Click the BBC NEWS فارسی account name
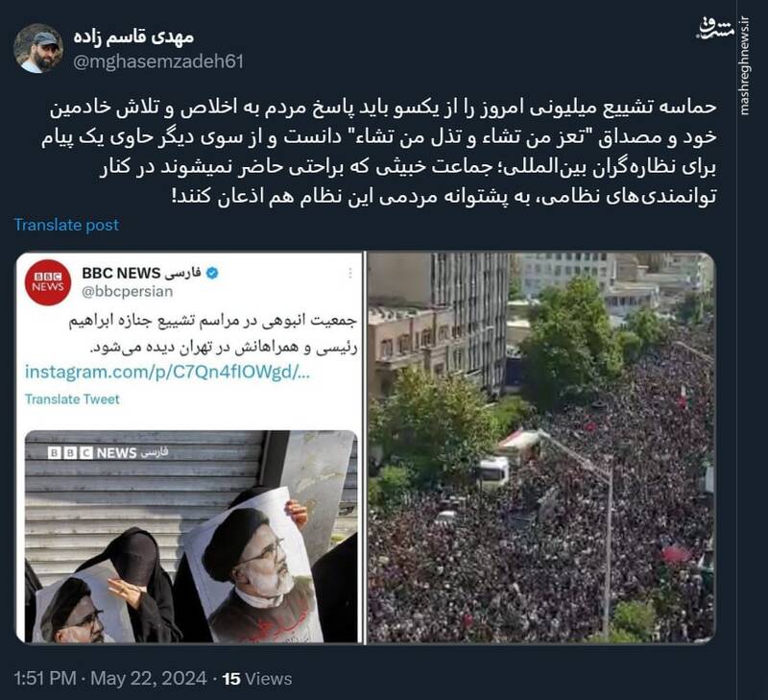The height and width of the screenshot is (700, 768). [141, 273]
